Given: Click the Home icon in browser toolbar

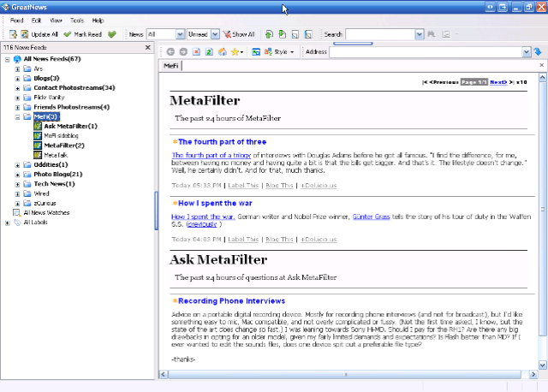Looking at the screenshot, I should click(x=223, y=51).
